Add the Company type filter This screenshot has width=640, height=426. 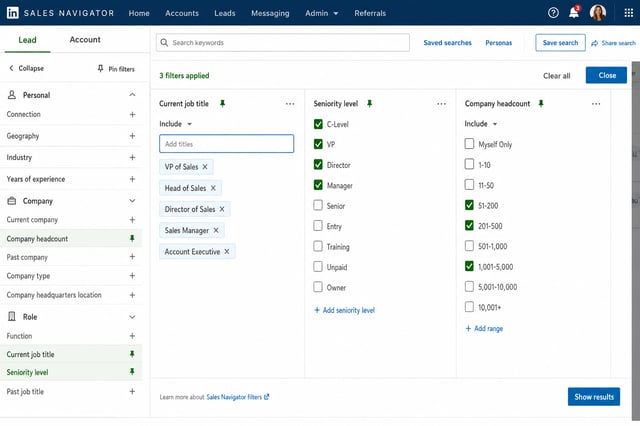click(132, 276)
